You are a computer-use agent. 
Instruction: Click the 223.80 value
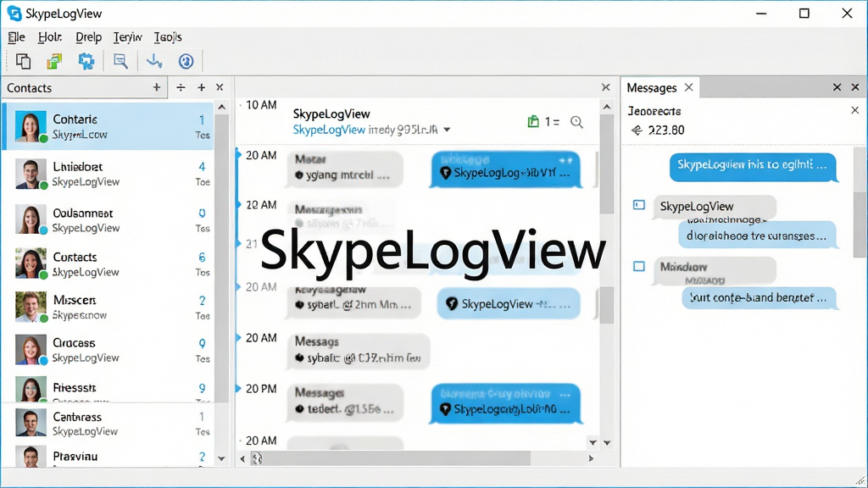666,130
